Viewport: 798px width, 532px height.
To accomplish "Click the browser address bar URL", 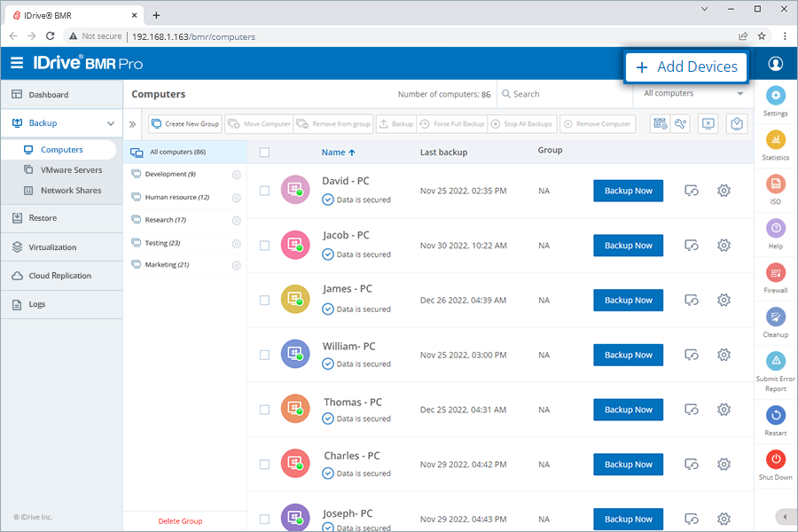I will click(x=193, y=36).
